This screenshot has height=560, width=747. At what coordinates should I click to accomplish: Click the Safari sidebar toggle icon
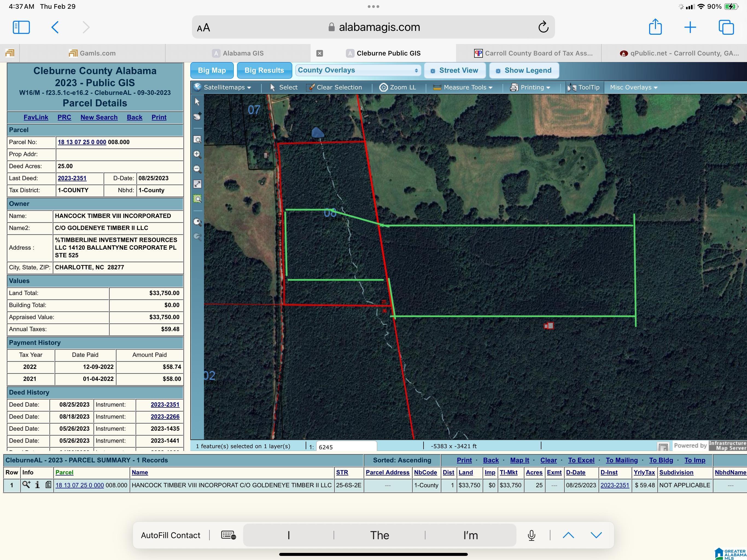(21, 27)
